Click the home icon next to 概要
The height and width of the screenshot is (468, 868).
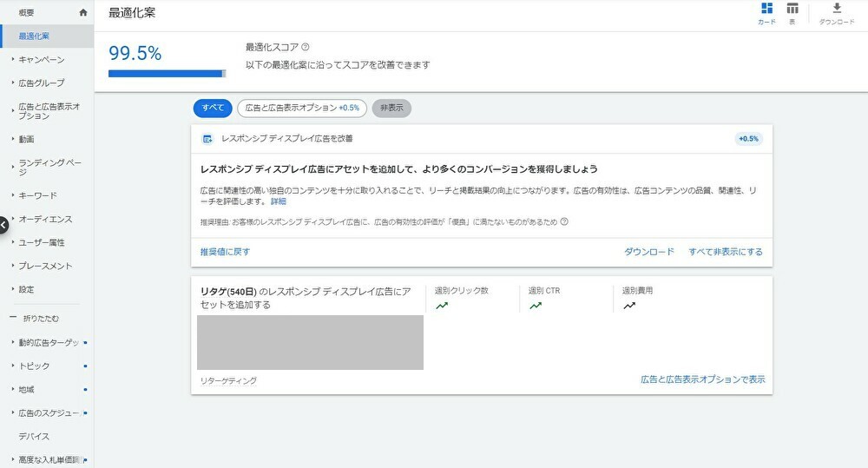point(83,12)
